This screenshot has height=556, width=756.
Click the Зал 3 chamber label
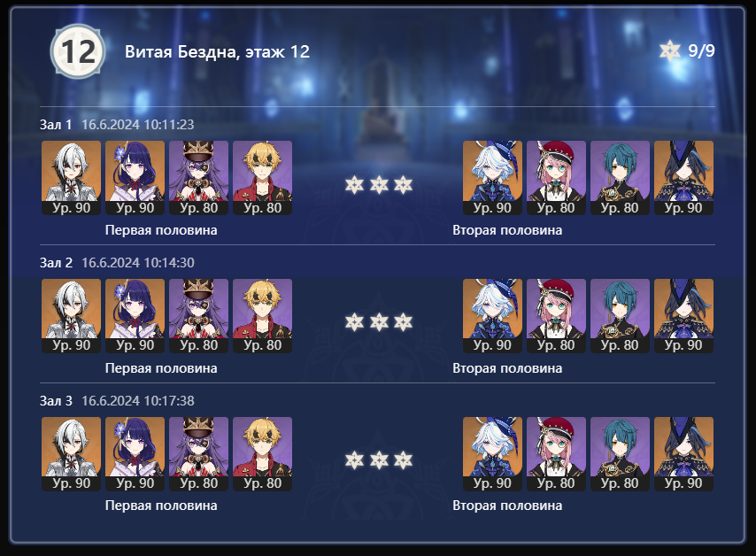pos(56,401)
